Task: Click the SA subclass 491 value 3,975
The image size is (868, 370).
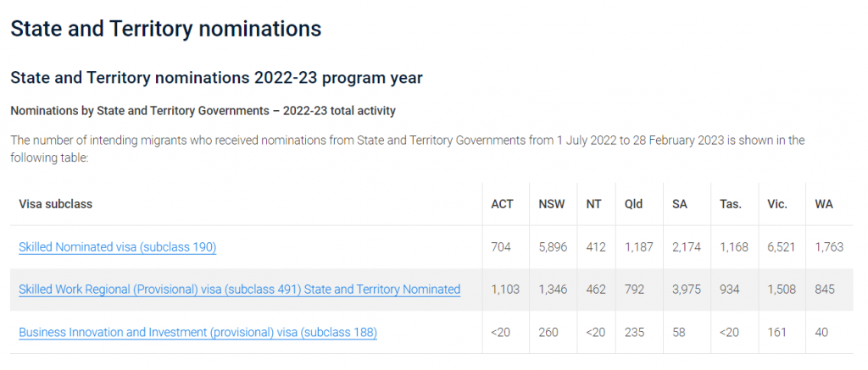Action: 687,290
